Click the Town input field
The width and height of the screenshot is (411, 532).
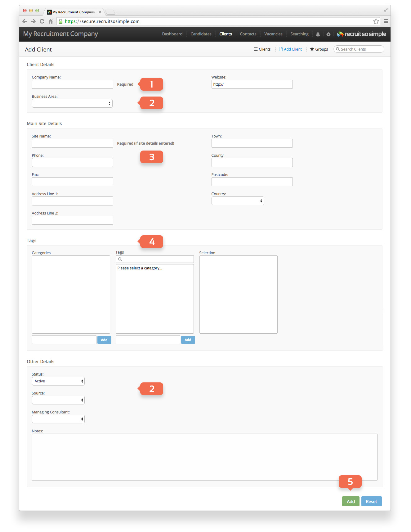(252, 143)
